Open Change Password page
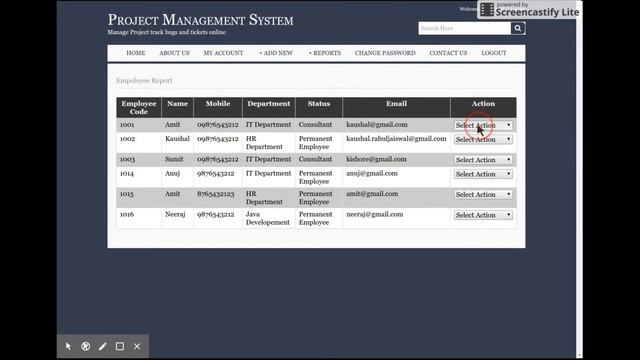 (385, 53)
